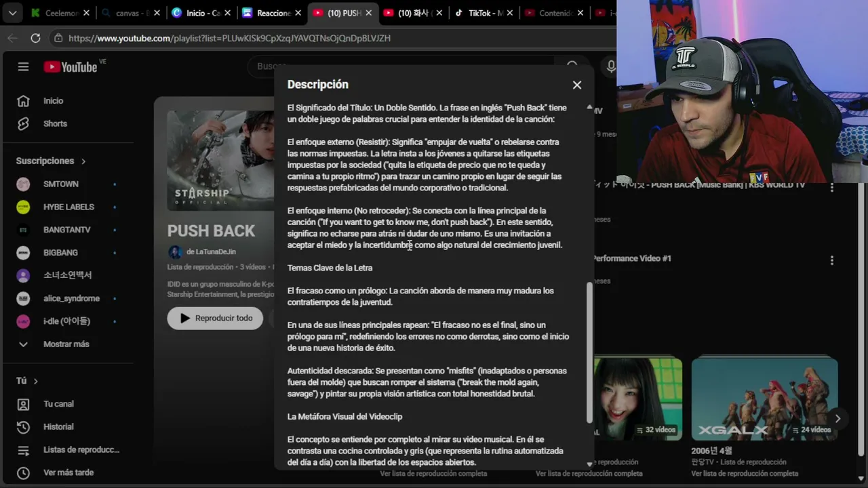Click the 'Temas Clave de la Letra' heading
Screen dimensions: 868x488
(330, 268)
